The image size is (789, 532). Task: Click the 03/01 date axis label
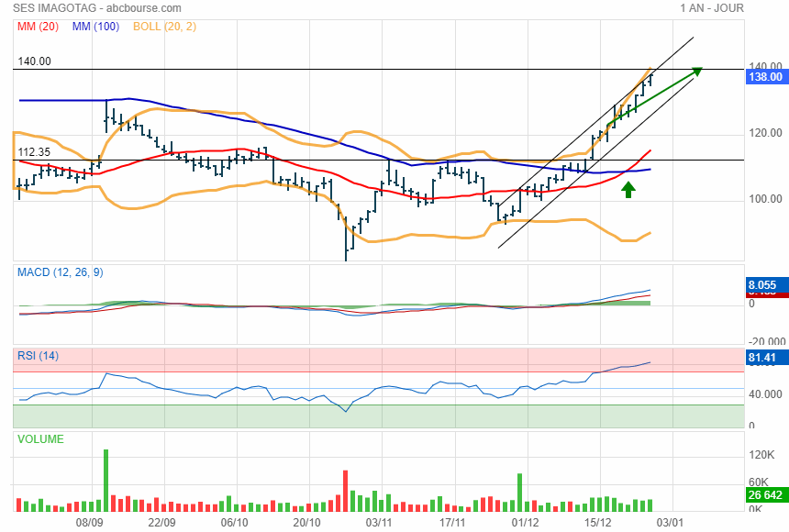pos(671,523)
